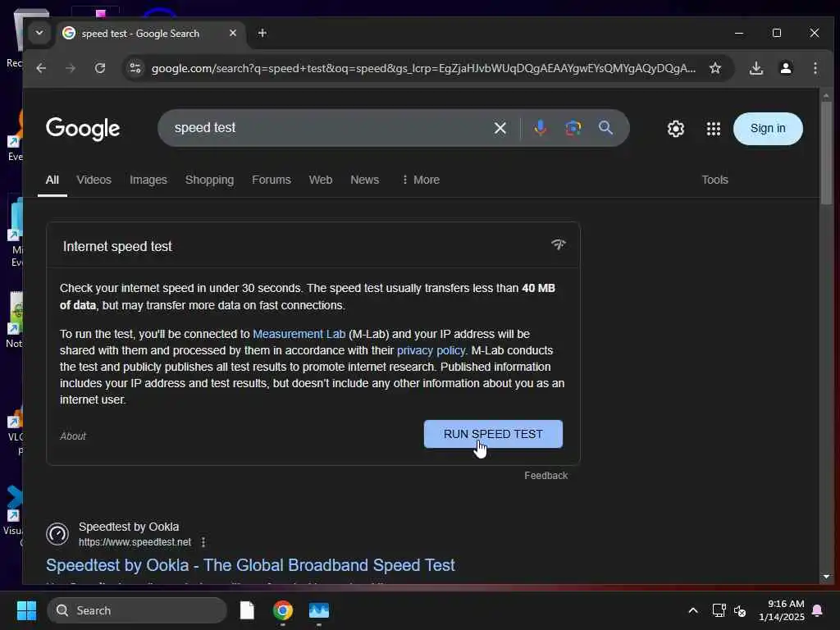
Task: Clear the search box with X
Action: (x=500, y=128)
